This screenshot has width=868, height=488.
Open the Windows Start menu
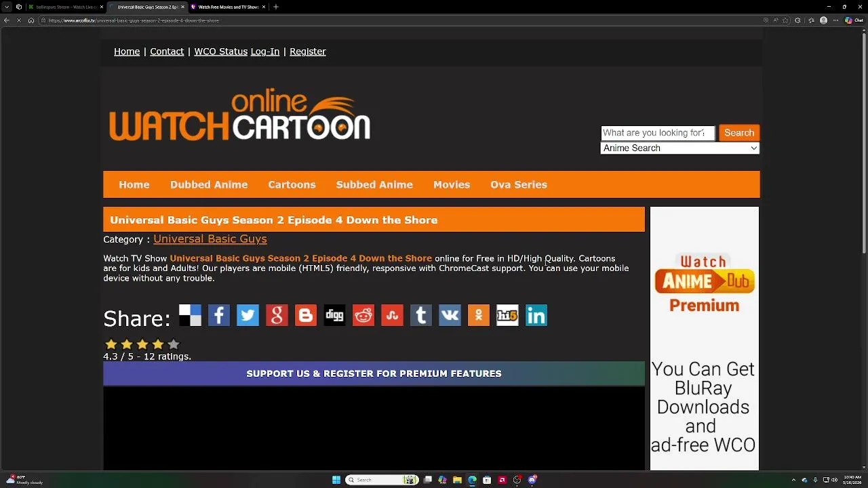coord(336,480)
